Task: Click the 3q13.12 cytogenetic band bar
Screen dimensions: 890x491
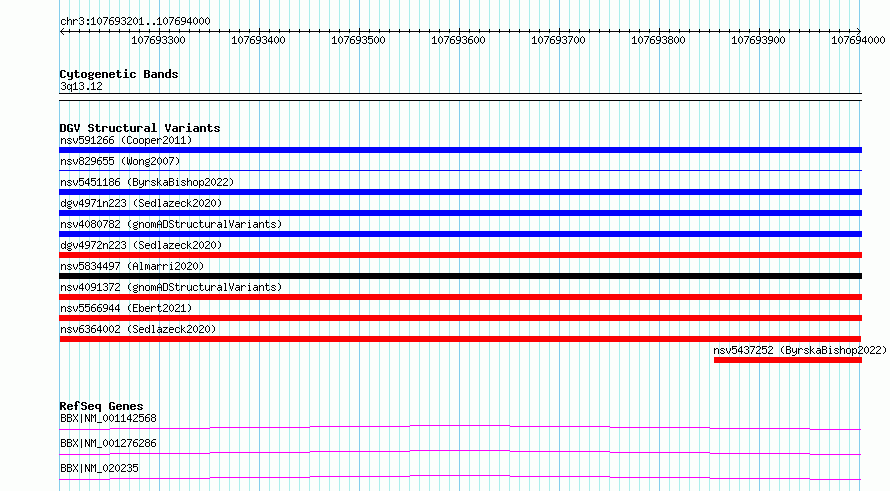Action: click(460, 97)
